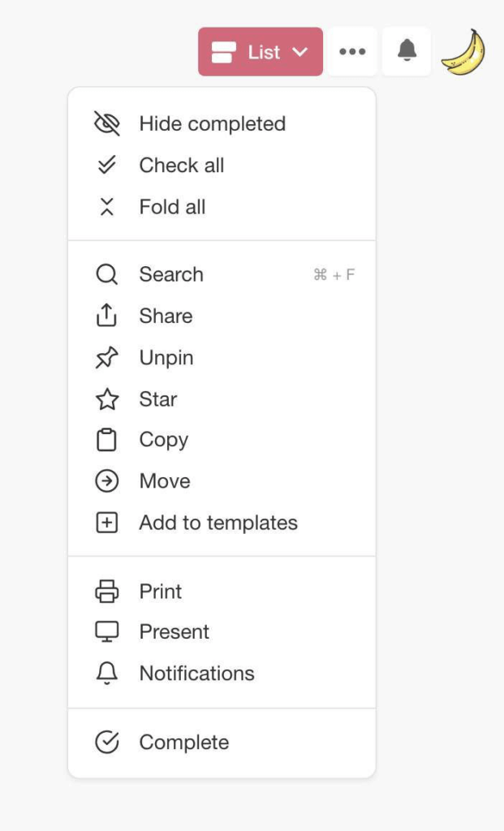Open Notifications settings in menu

pos(196,674)
